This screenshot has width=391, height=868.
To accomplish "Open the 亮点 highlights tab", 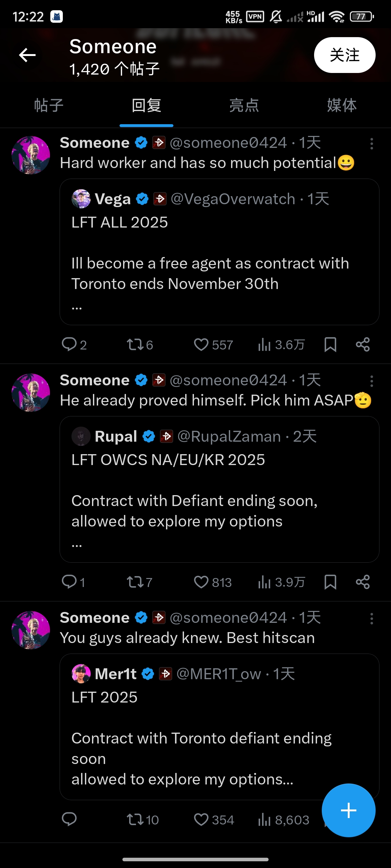I will pyautogui.click(x=244, y=106).
